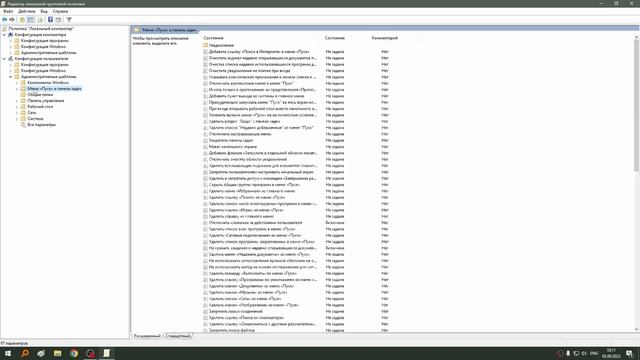
Task: Expand the «Компоненты Windows» folder
Action: [17, 83]
